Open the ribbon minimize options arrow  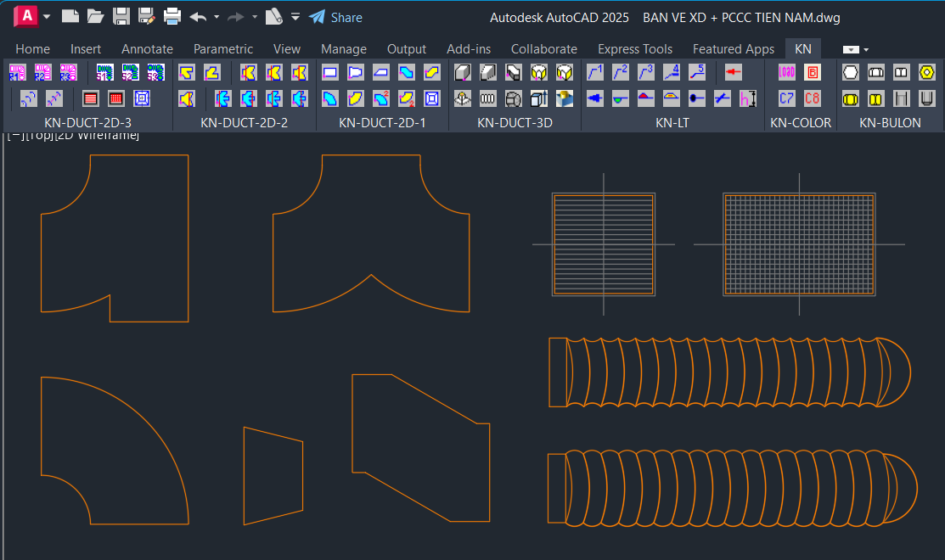pos(866,50)
